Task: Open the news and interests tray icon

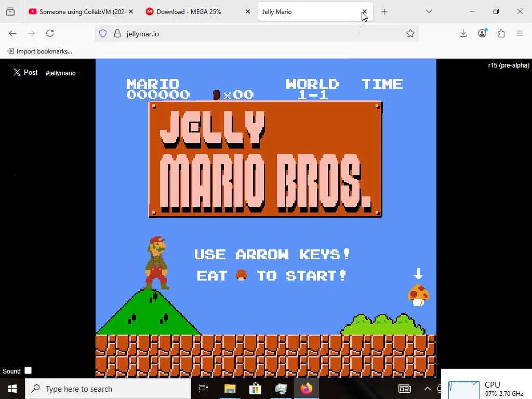Action: [x=404, y=389]
